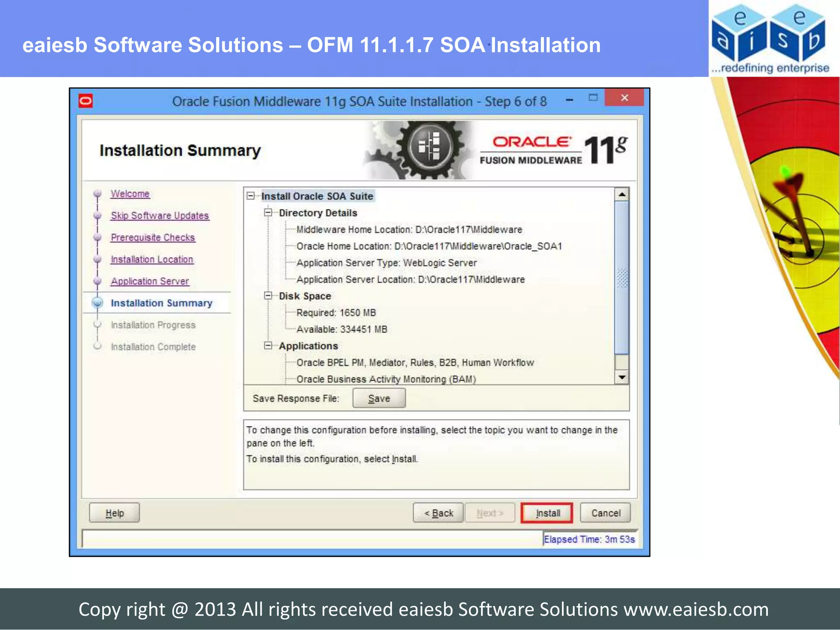The image size is (840, 630).
Task: Select the Middleware Home Location row
Action: 409,230
